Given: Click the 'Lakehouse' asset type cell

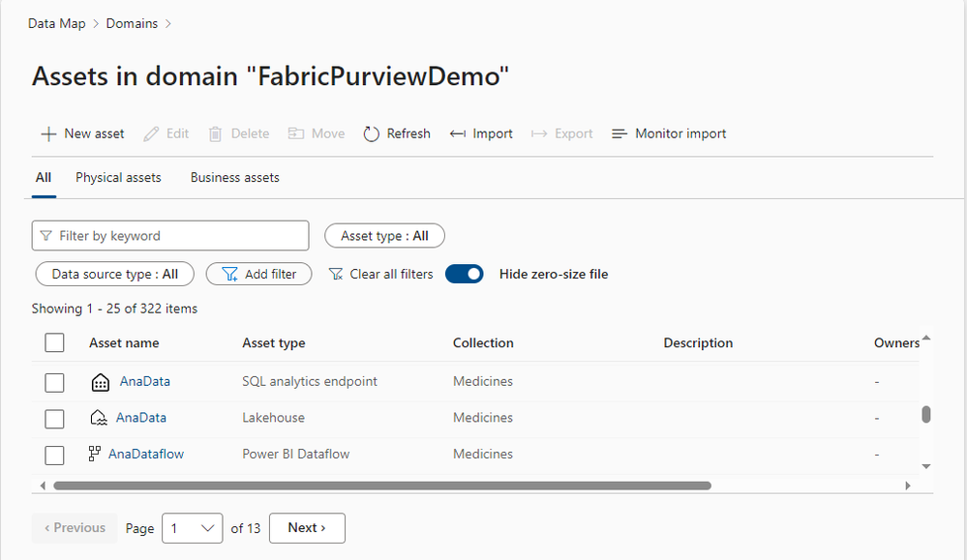Looking at the screenshot, I should 273,418.
